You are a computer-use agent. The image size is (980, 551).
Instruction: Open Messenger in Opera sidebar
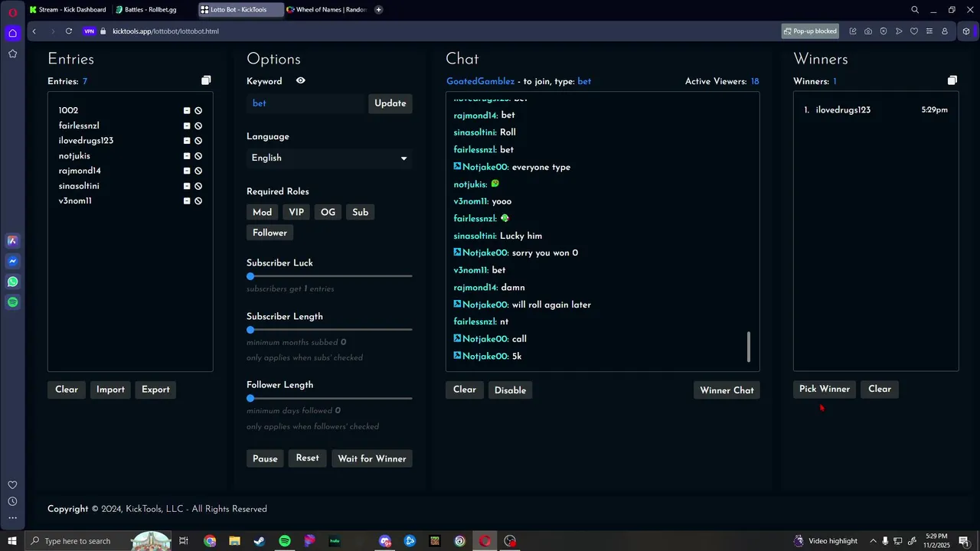[12, 261]
